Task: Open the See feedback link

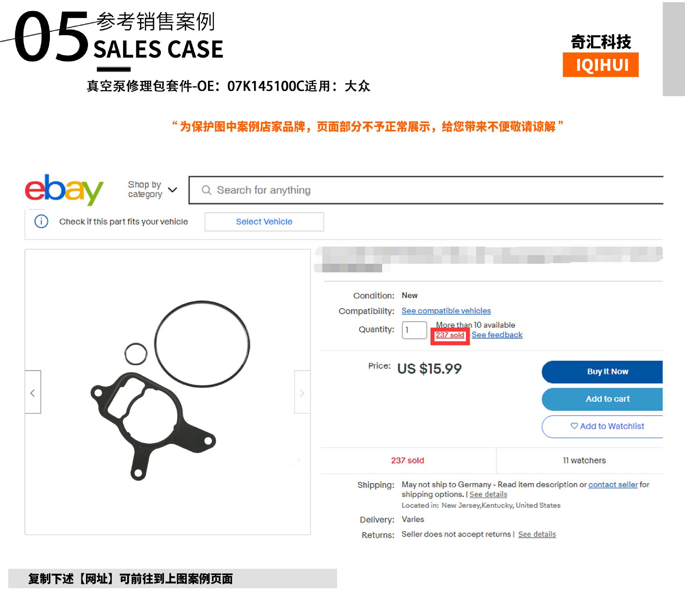Action: (x=497, y=335)
